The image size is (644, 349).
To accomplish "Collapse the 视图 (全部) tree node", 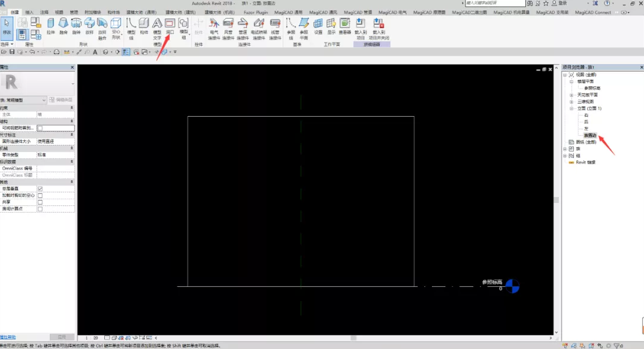I will tap(565, 75).
